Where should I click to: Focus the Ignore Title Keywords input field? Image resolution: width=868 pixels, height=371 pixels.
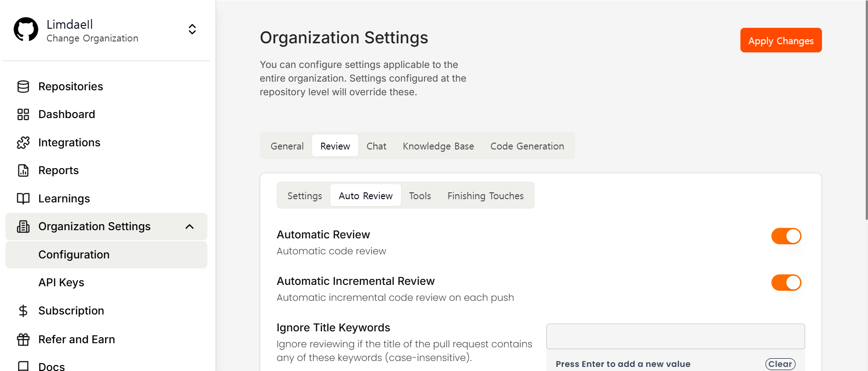[675, 336]
